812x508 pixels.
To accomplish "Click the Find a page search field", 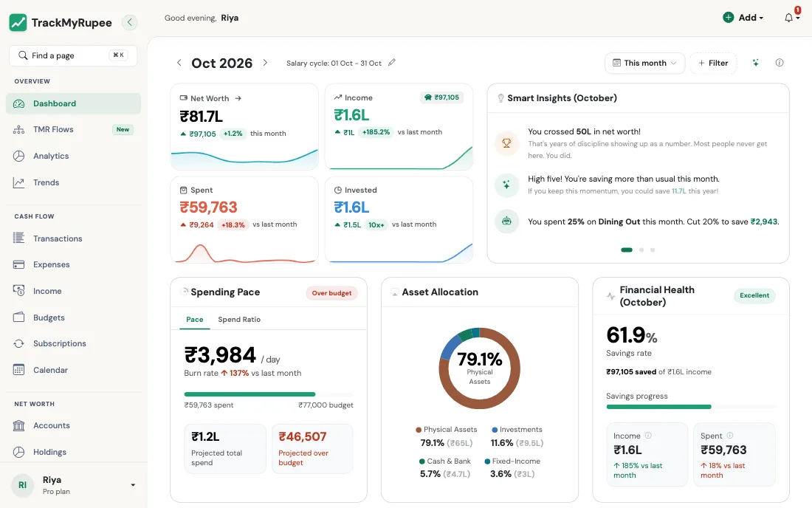I will tap(73, 55).
